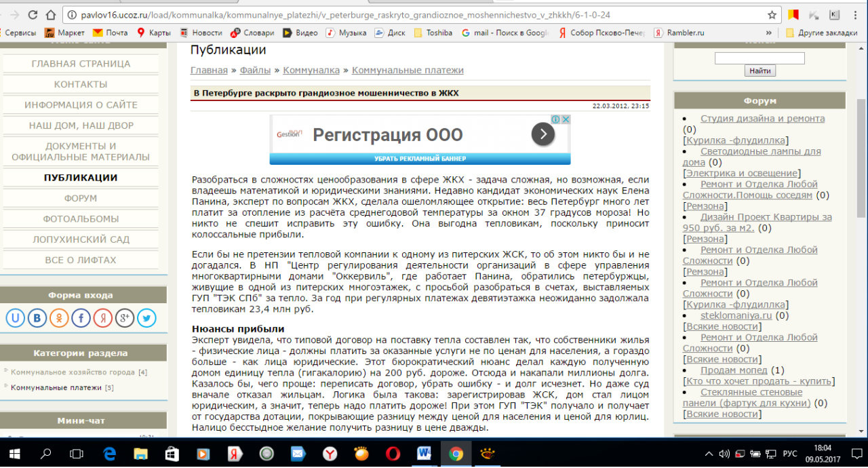Click the K extension icon in the toolbar

834,15
